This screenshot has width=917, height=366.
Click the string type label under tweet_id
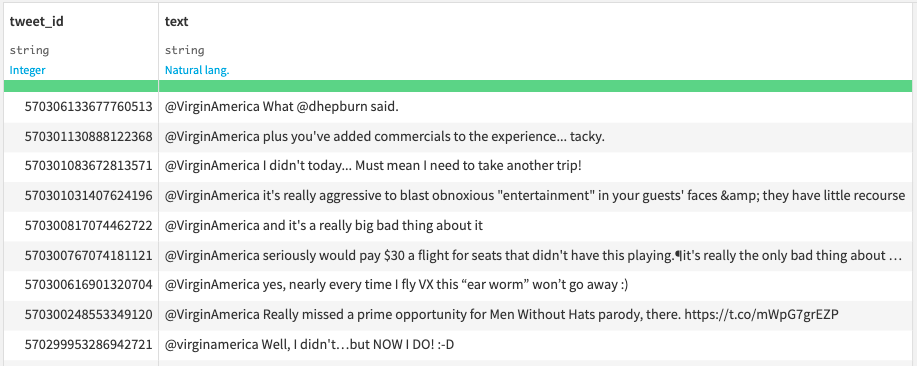tap(29, 50)
